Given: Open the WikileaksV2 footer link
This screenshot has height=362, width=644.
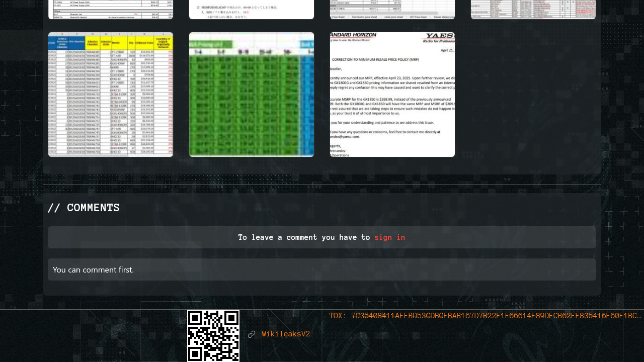Looking at the screenshot, I should 286,334.
